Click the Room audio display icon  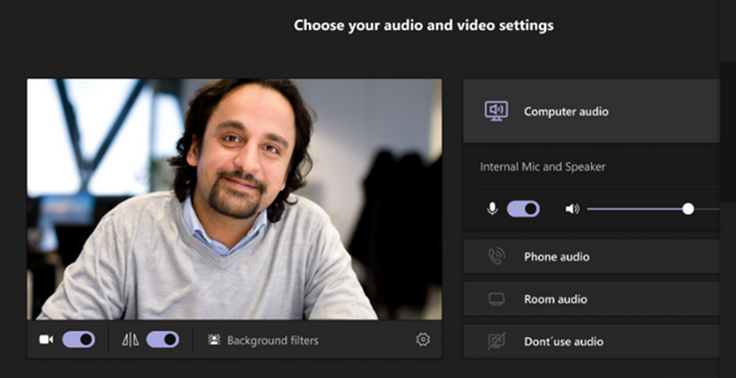coord(496,299)
